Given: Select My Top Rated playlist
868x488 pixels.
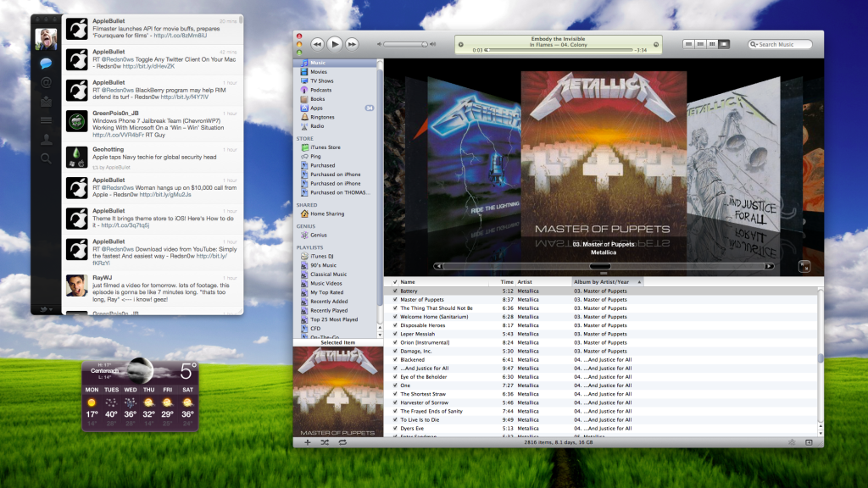Looking at the screenshot, I should click(326, 292).
